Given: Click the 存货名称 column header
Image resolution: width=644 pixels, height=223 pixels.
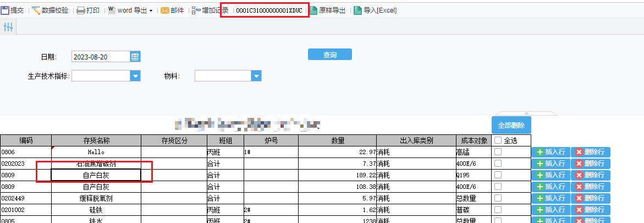Looking at the screenshot, I should (x=96, y=140).
